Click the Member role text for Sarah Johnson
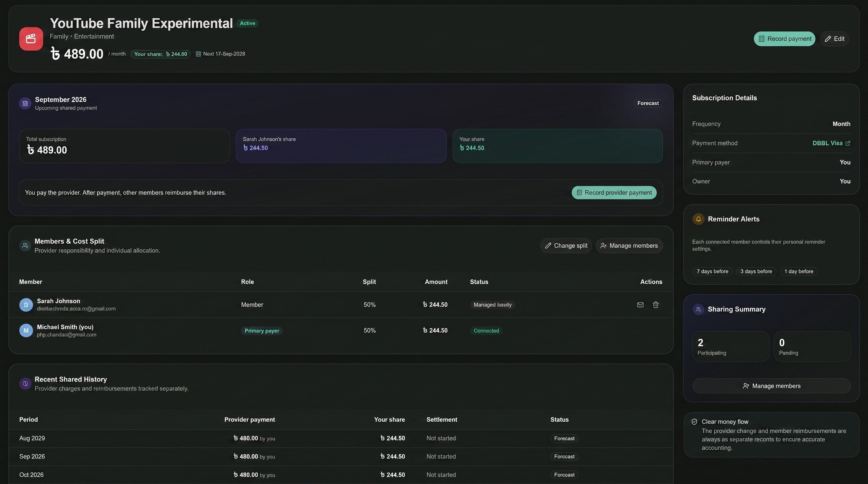The width and height of the screenshot is (868, 484). [x=252, y=305]
